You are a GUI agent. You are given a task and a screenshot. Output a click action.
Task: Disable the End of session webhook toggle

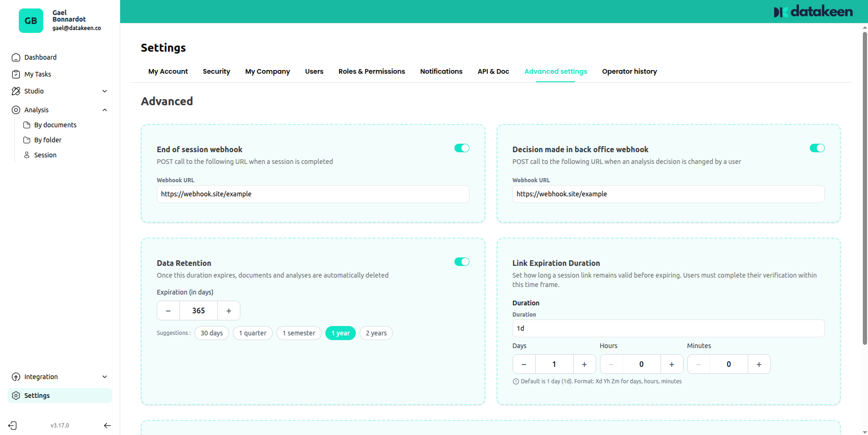(461, 148)
